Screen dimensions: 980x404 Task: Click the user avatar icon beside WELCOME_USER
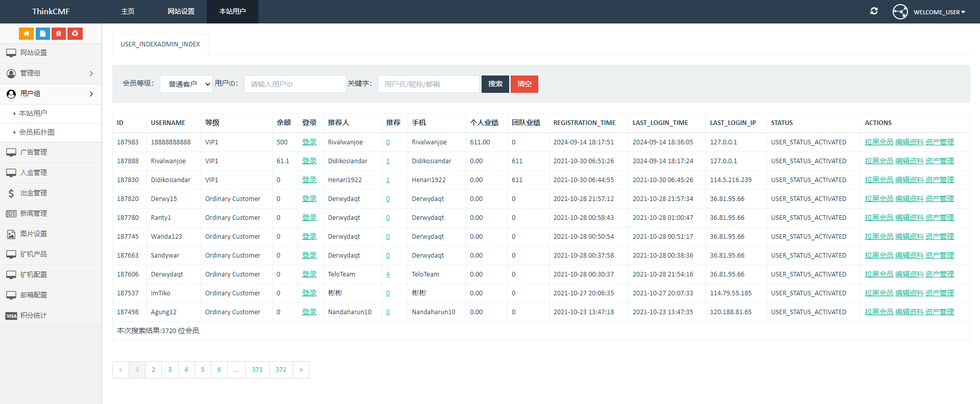click(900, 12)
